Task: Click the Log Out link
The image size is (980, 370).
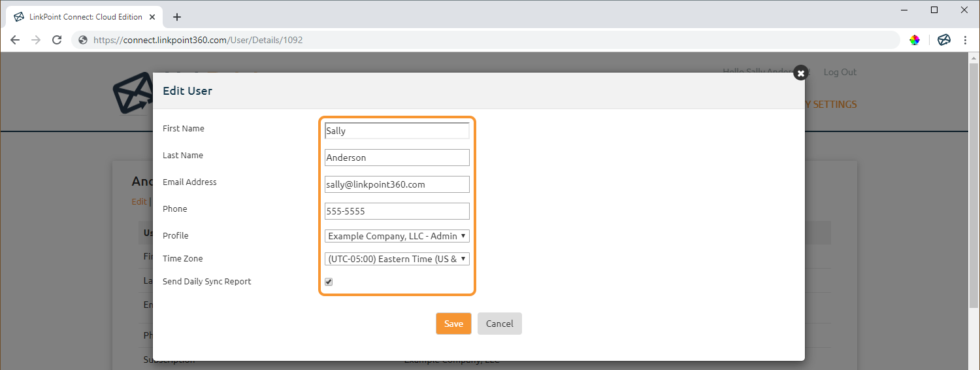Action: point(840,72)
